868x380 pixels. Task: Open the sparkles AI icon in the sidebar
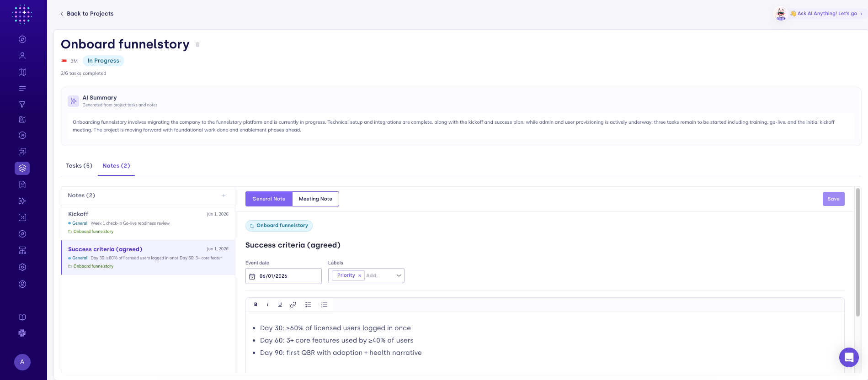coord(22,201)
